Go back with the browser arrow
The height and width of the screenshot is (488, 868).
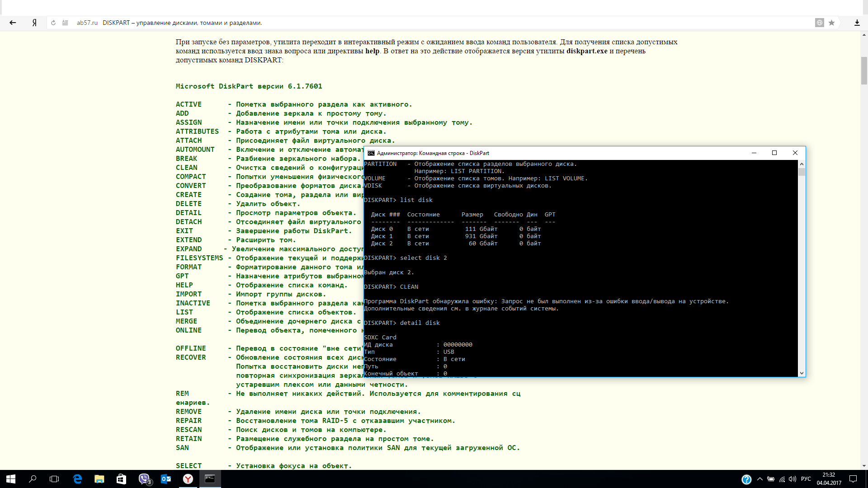point(13,23)
